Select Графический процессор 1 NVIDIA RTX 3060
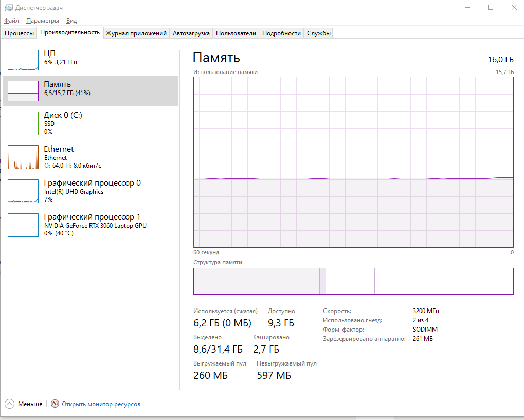Viewport: 524px width, 420px height. point(23,225)
